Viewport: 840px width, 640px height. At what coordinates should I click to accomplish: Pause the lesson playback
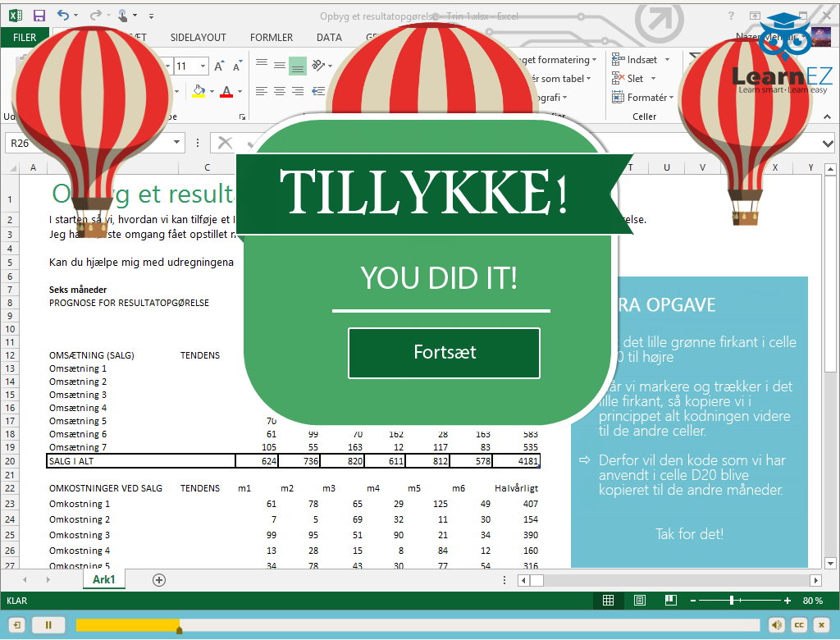click(48, 625)
